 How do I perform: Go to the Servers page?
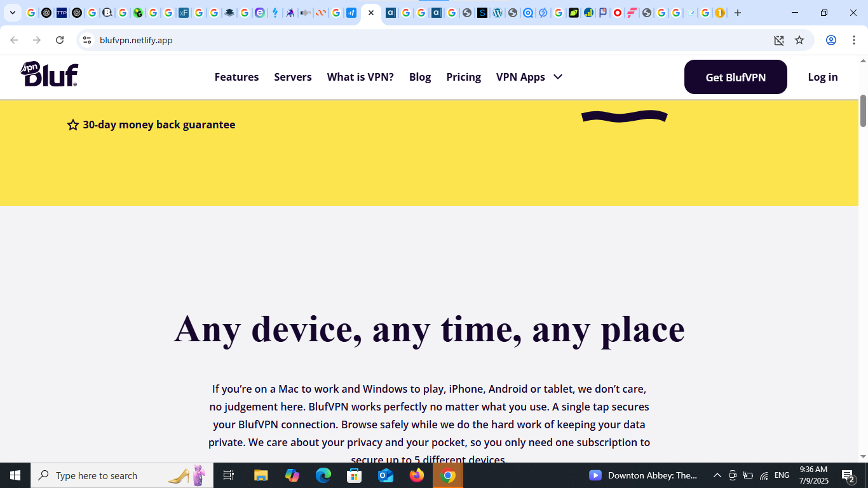(x=293, y=77)
